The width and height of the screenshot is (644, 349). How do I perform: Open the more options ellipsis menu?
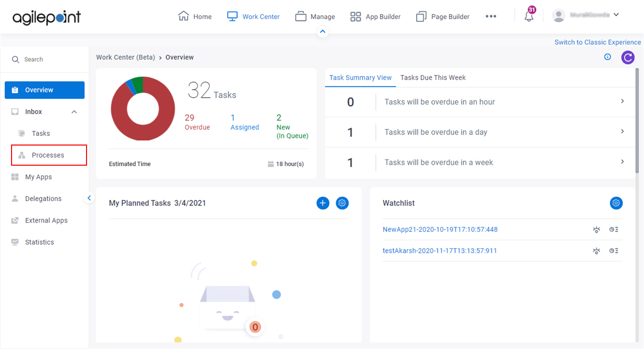pyautogui.click(x=491, y=17)
